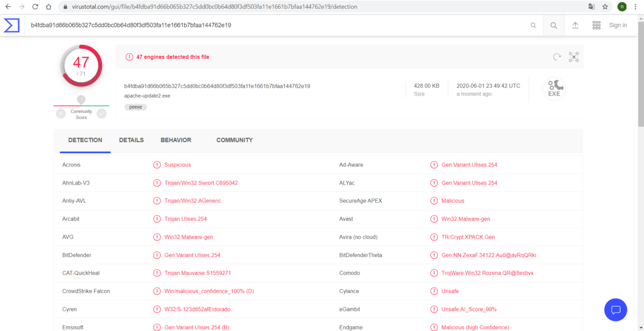Open the apps grid icon
644x331 pixels.
(x=596, y=25)
